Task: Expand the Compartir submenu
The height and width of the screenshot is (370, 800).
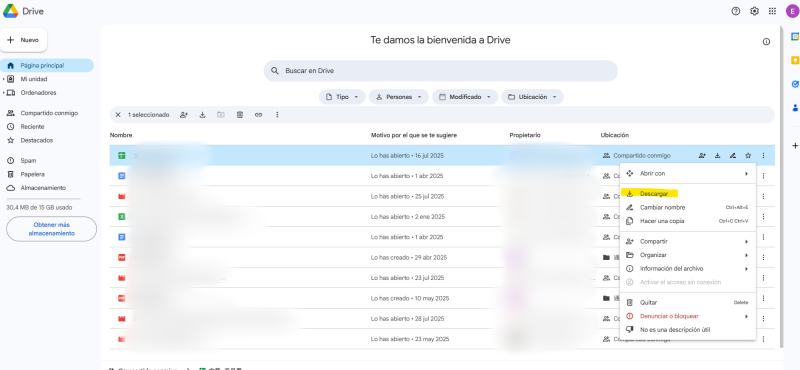Action: [x=746, y=241]
